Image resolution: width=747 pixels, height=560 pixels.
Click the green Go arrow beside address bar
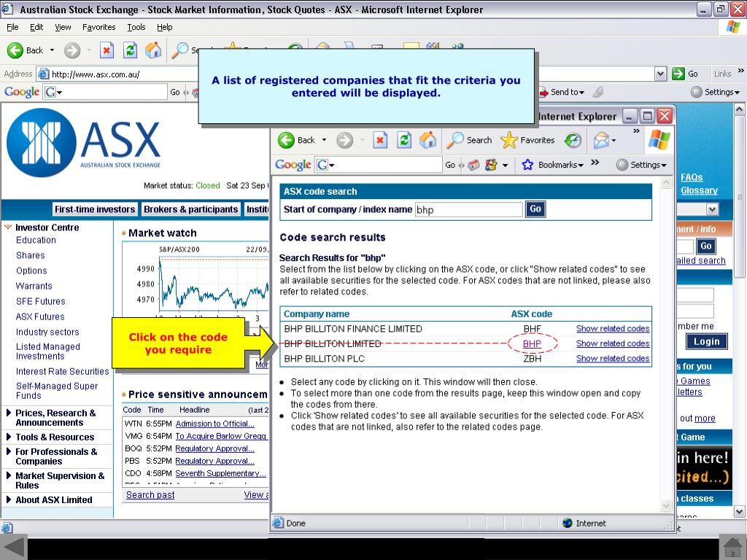coord(678,74)
